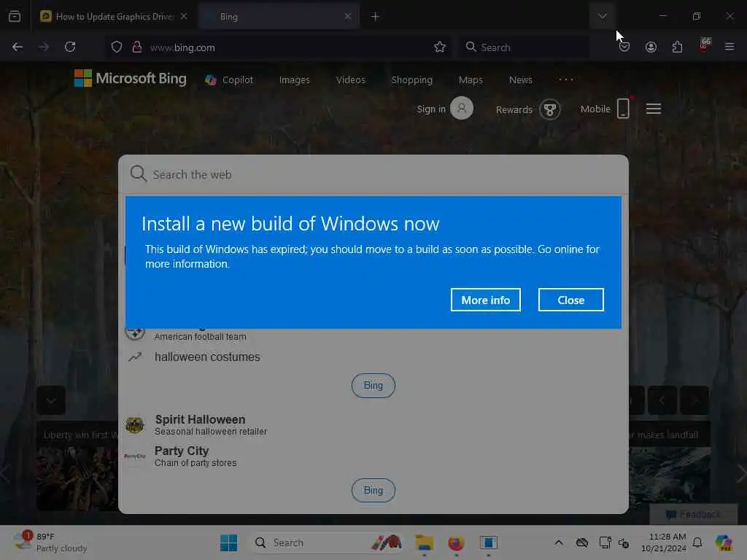Click the Bing button below halloween costumes

[373, 385]
